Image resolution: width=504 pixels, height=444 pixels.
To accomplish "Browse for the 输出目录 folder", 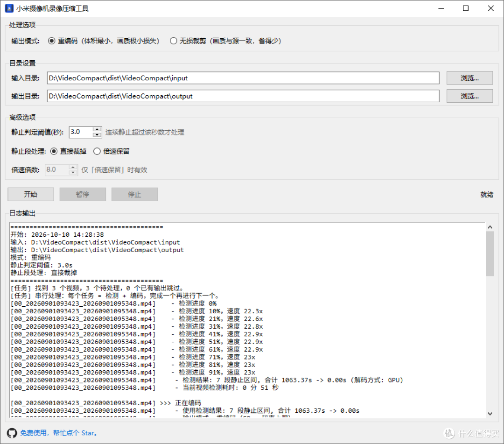I will coord(469,96).
